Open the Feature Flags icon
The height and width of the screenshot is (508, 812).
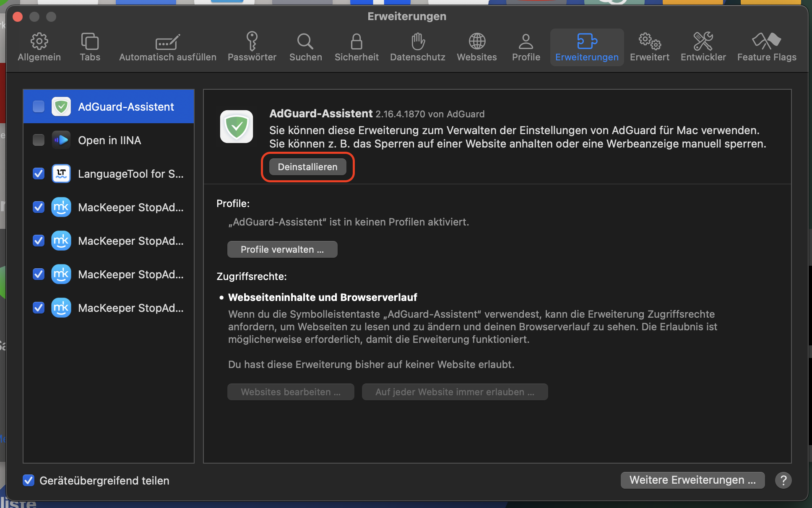767,41
